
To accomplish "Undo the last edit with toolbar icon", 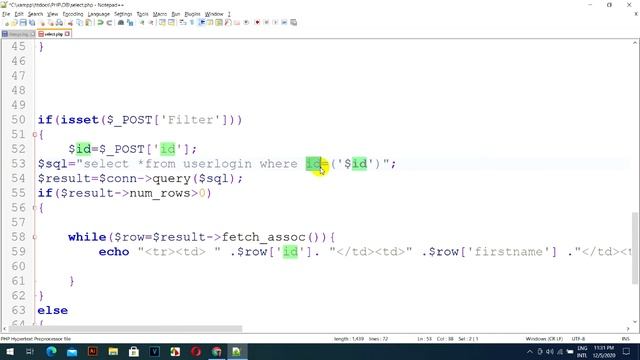I will tap(100, 22).
